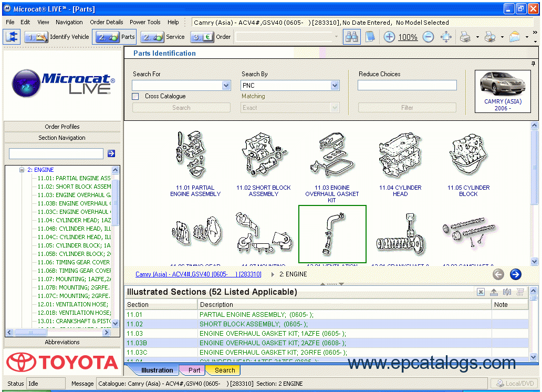Reset zoom via the 100% label
The image size is (542, 392).
(408, 37)
